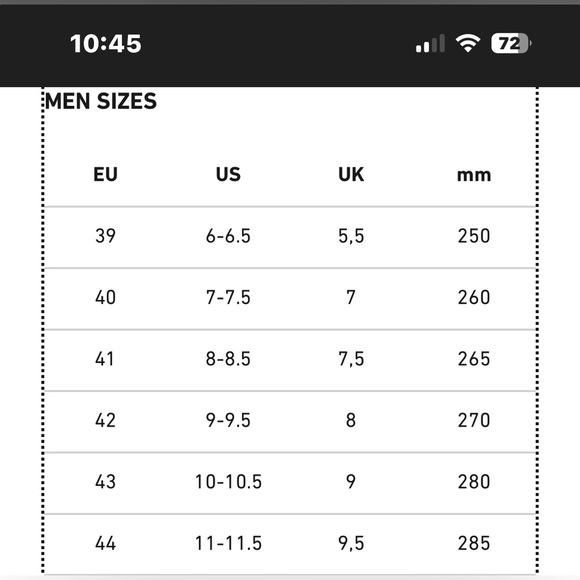580x580 pixels.
Task: Select UK size 7,5 cell
Action: (351, 359)
